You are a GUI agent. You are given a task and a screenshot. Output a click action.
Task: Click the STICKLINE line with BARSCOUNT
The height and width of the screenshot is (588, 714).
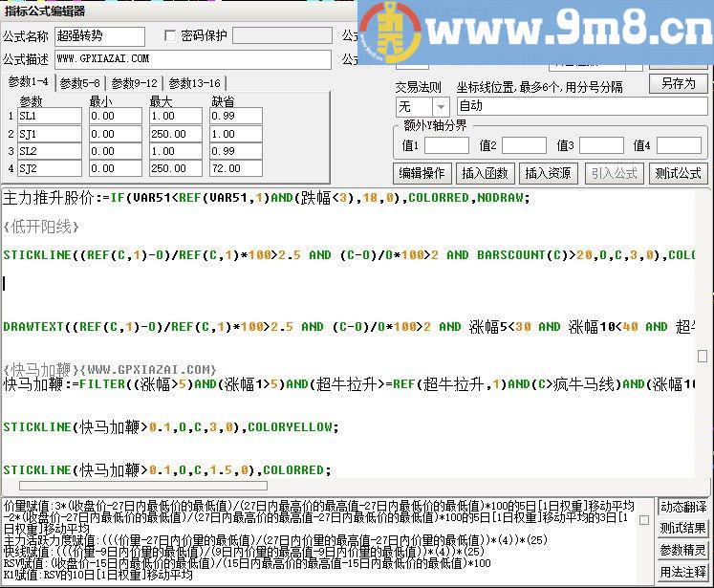coord(349,254)
